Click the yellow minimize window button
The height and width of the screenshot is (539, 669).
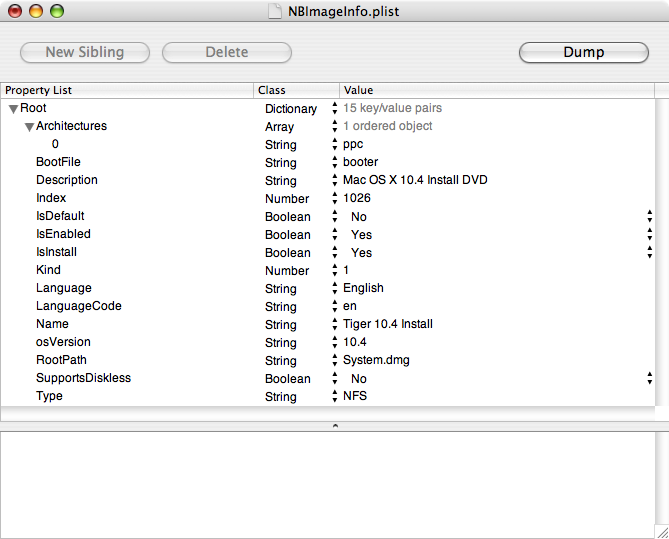click(36, 11)
